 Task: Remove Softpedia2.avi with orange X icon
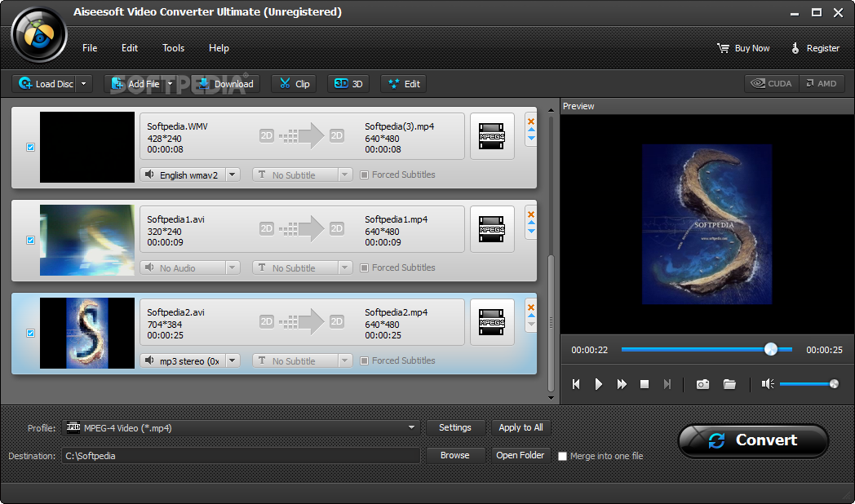coord(531,307)
